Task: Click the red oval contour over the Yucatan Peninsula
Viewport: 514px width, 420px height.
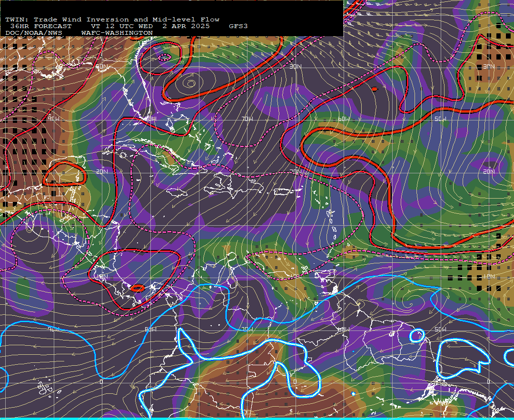Action: coord(65,174)
